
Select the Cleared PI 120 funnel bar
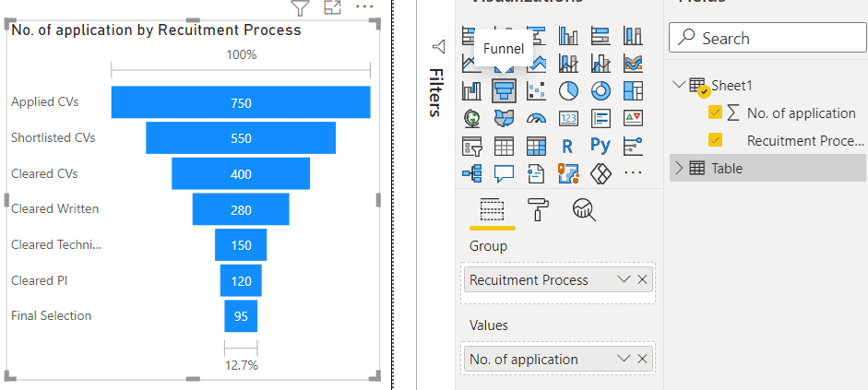click(241, 280)
